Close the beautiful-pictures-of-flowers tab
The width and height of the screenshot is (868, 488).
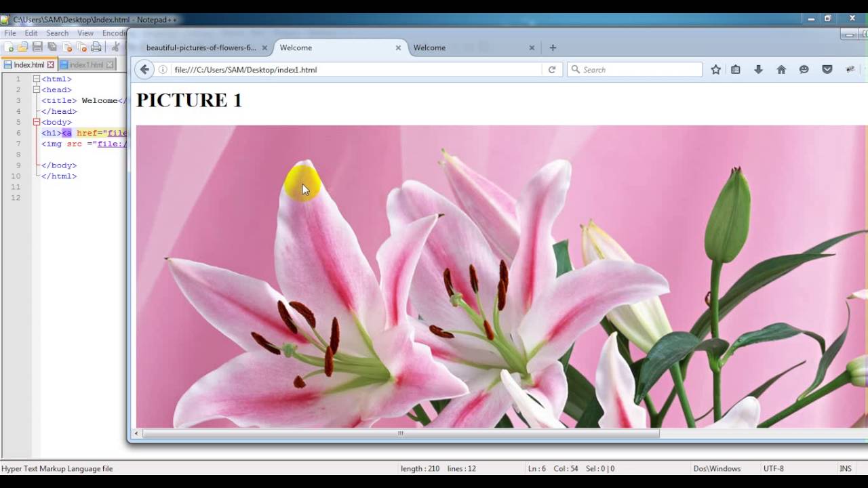coord(265,48)
